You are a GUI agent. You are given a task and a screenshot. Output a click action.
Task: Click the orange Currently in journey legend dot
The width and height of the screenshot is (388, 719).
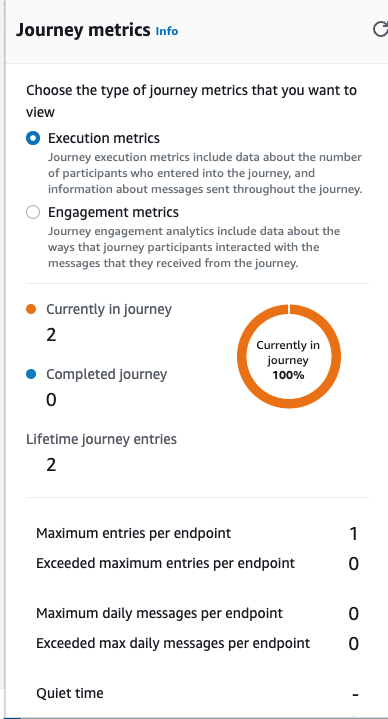[x=31, y=309]
